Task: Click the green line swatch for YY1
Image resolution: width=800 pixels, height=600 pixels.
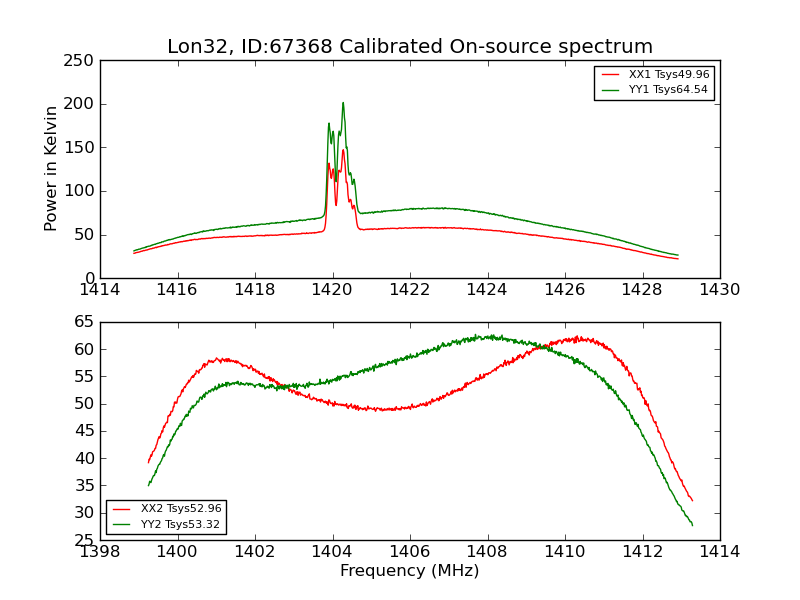Action: pos(611,90)
